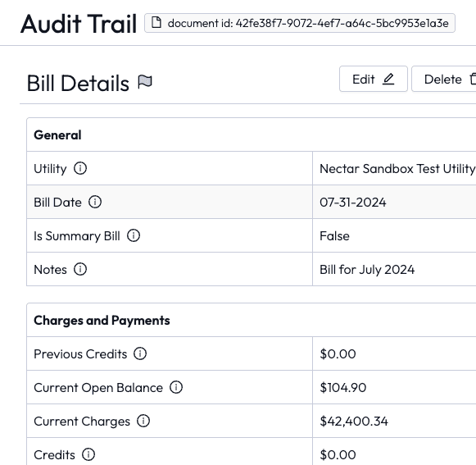The image size is (476, 465).
Task: Click the General section header
Action: 57,135
